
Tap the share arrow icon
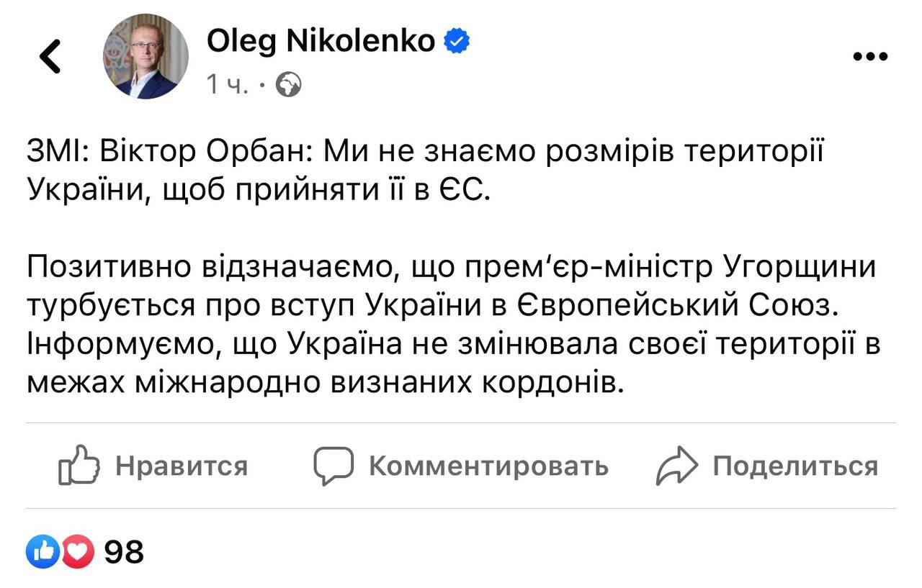click(677, 466)
